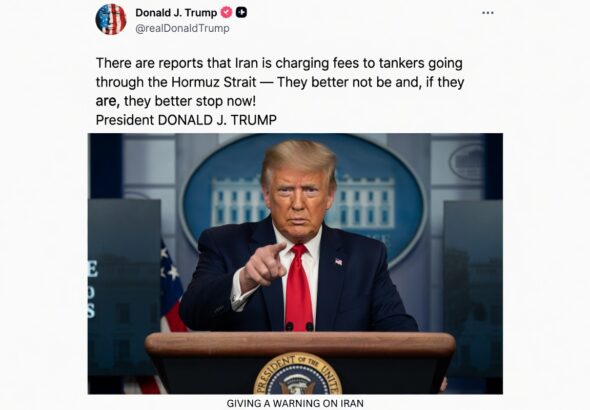
Task: Click the words Hormuz Strait in the post
Action: (x=214, y=82)
